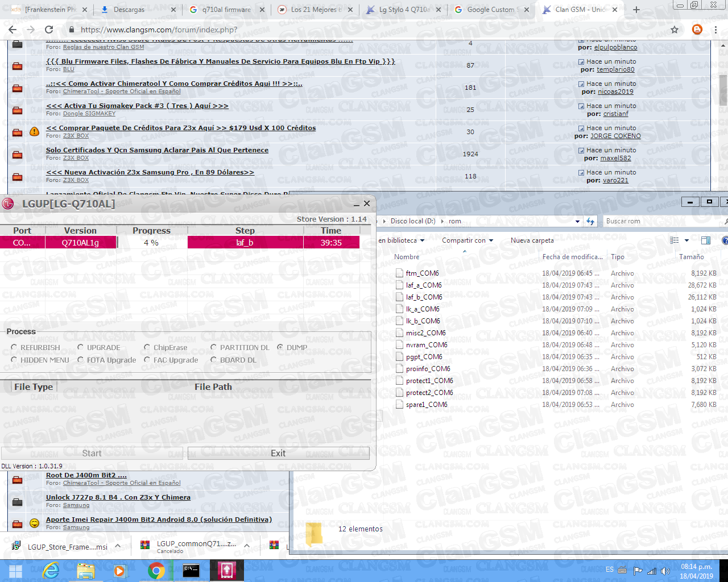
Task: Click the Explorer change-view icon
Action: point(675,240)
